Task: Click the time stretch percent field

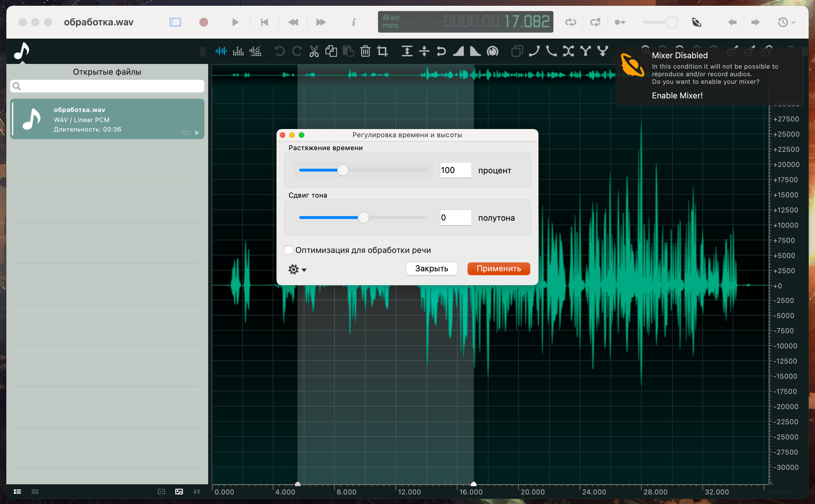Action: coord(455,170)
